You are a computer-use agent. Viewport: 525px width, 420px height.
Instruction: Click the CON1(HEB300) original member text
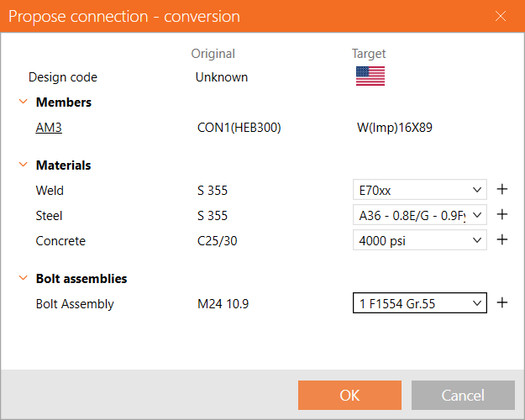pos(239,128)
